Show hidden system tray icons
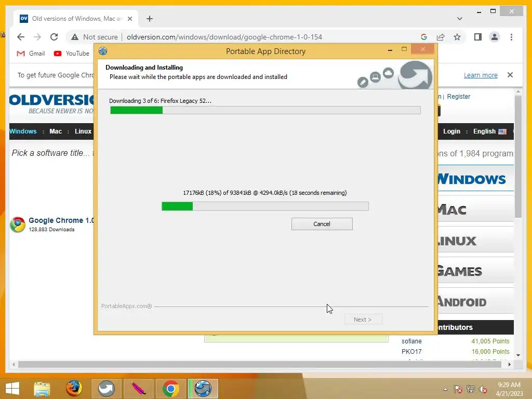The width and height of the screenshot is (532, 399). click(x=445, y=389)
